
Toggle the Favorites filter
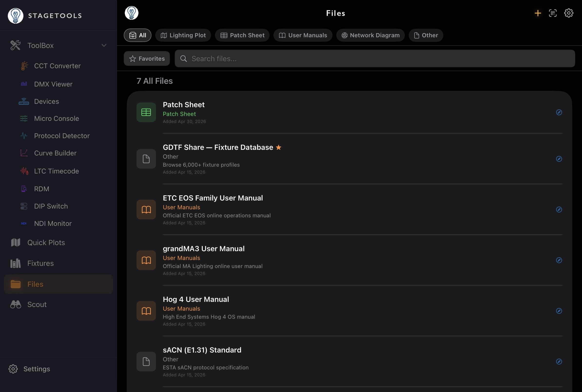(x=147, y=58)
